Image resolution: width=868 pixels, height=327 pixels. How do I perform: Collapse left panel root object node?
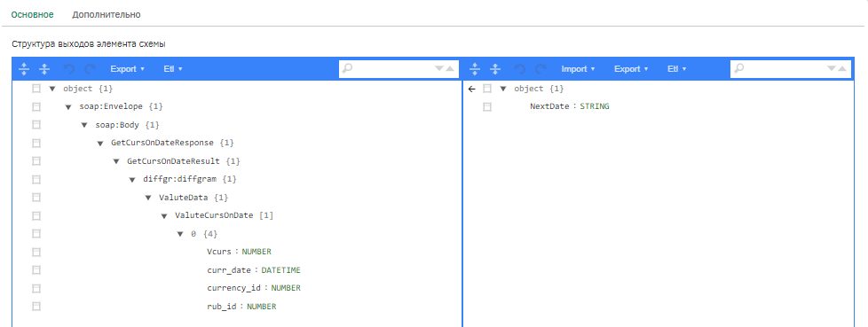click(52, 89)
